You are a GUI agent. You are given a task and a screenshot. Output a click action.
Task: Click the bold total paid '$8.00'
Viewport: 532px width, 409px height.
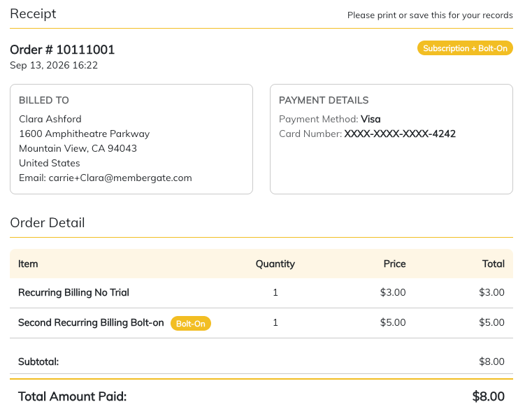coord(489,396)
